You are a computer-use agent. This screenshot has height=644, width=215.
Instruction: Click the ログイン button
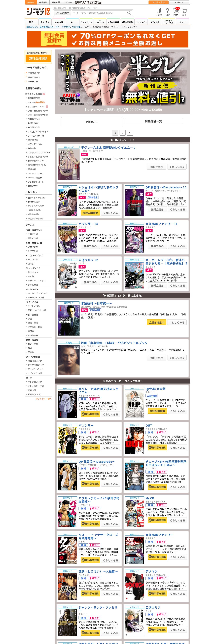click(x=179, y=2)
